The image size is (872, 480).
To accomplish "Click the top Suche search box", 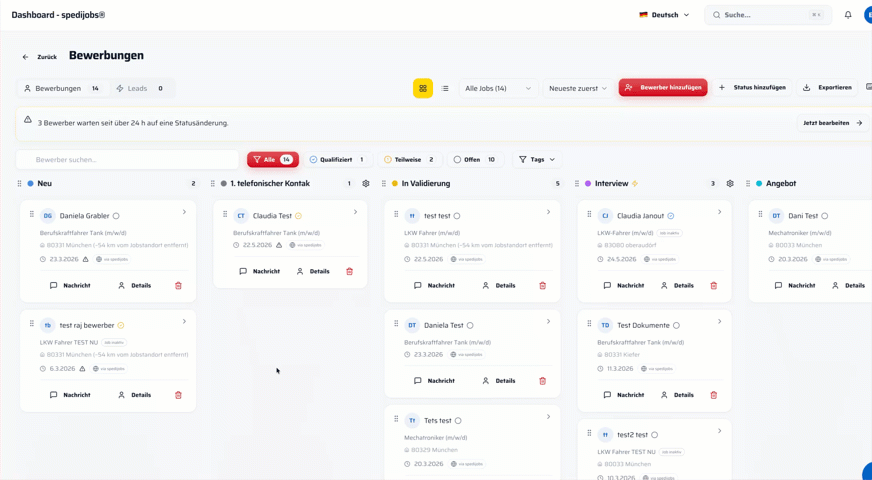I will [768, 15].
